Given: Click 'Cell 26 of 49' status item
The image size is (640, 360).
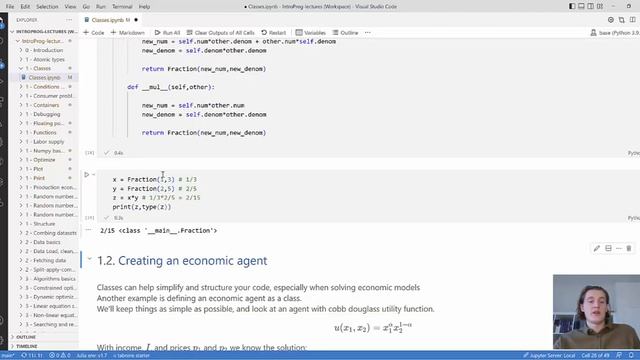Looking at the screenshot, I should point(596,356).
